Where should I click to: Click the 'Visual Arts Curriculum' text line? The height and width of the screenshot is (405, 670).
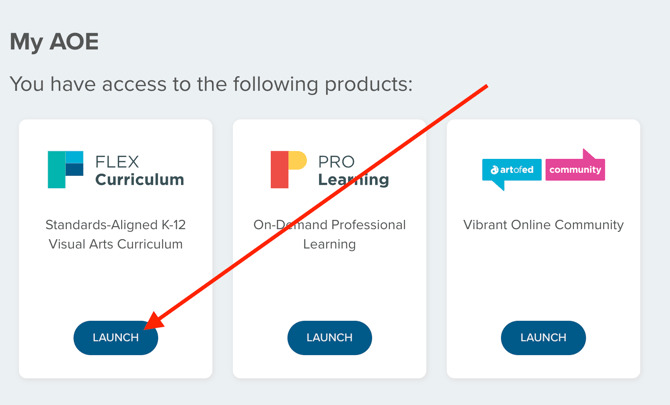pos(116,244)
